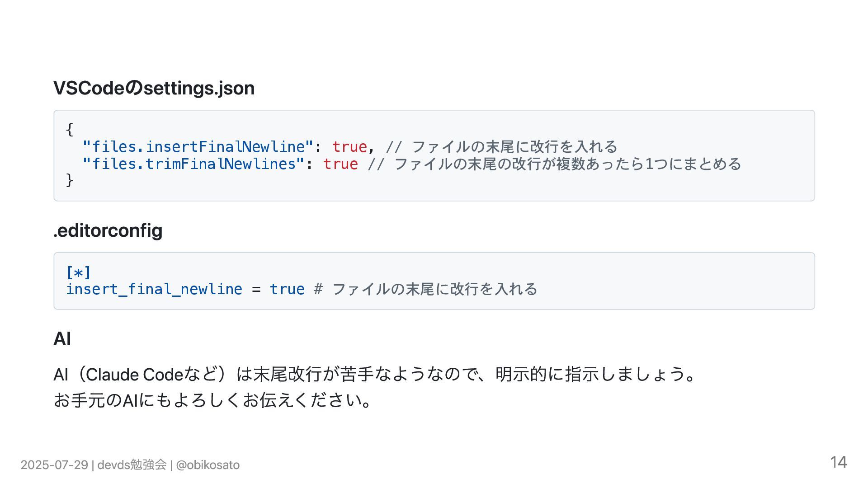Click the # ファイルの末尾に改行を入れる editorconfig comment
The height and width of the screenshot is (488, 868).
tap(425, 289)
